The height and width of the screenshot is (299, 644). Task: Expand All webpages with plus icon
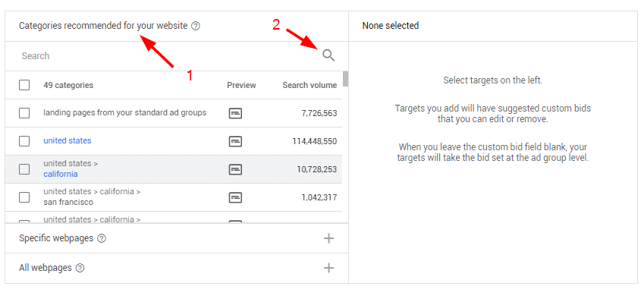tap(328, 268)
